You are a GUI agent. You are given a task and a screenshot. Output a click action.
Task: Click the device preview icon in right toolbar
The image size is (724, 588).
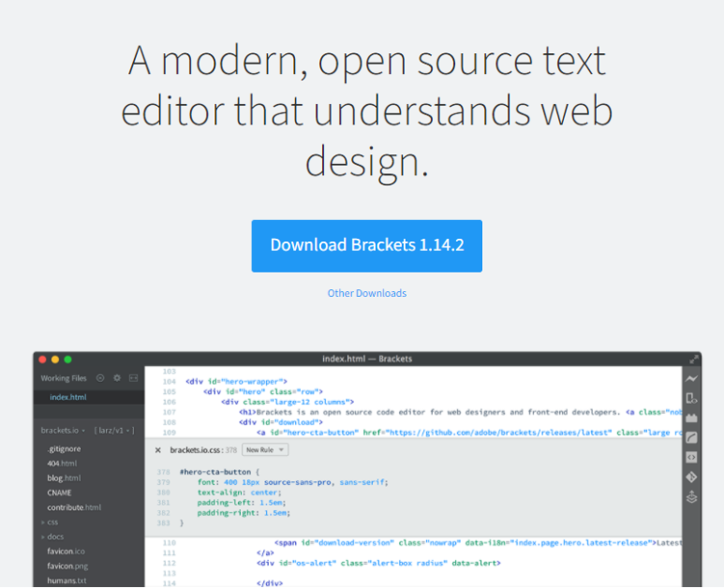tap(691, 398)
